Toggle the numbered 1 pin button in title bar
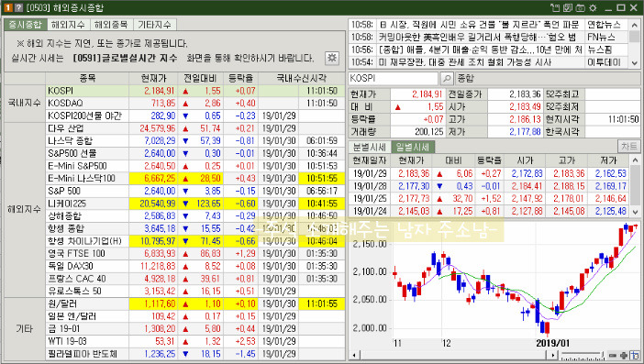Image resolution: width=644 pixels, height=364 pixels. tap(8, 7)
